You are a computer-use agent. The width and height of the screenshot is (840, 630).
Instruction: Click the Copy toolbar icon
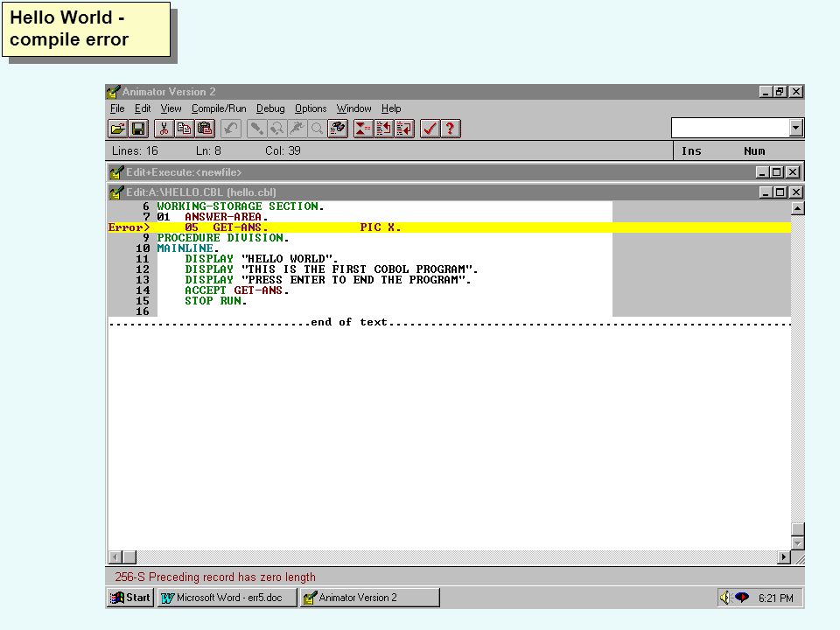coord(185,129)
